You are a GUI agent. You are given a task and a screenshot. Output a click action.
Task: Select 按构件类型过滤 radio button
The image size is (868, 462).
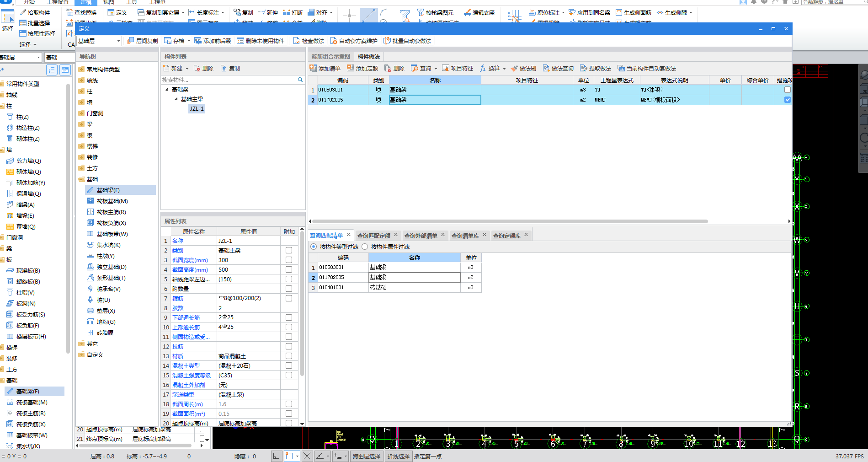coord(314,247)
